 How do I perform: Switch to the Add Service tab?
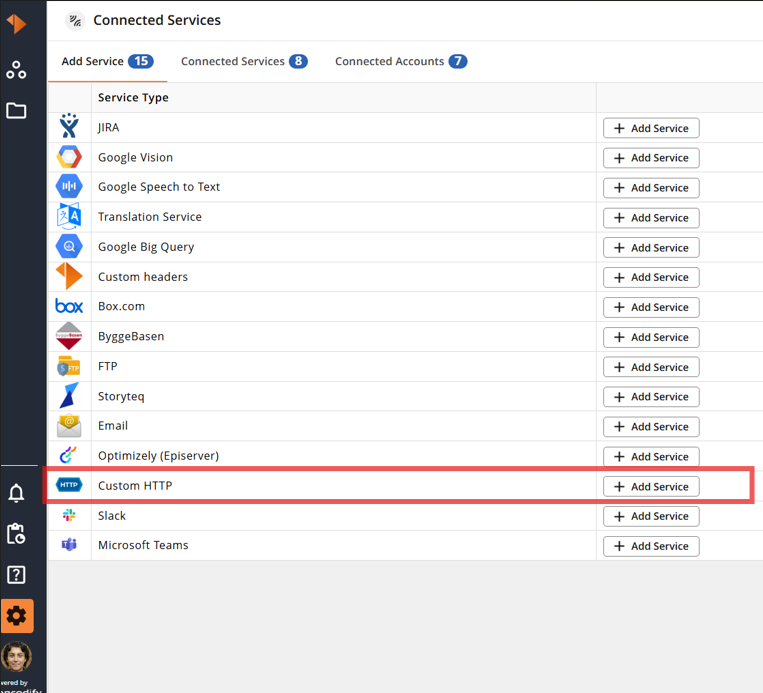(x=108, y=61)
